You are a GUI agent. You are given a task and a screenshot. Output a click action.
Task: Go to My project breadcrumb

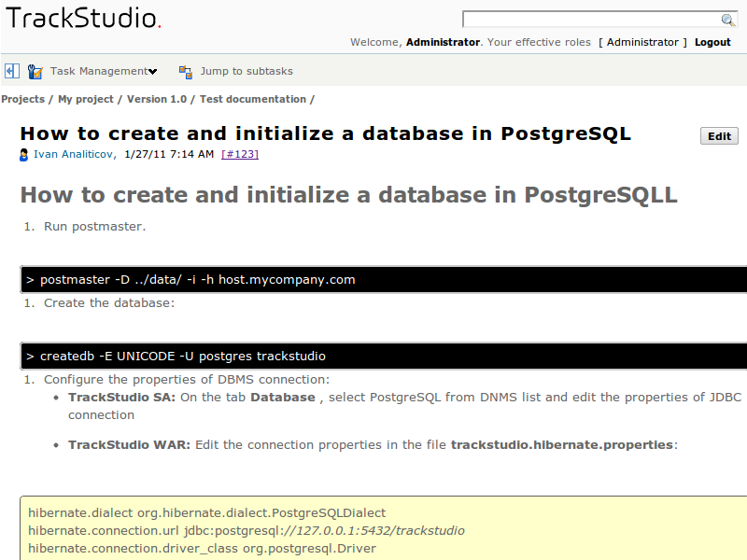[86, 99]
